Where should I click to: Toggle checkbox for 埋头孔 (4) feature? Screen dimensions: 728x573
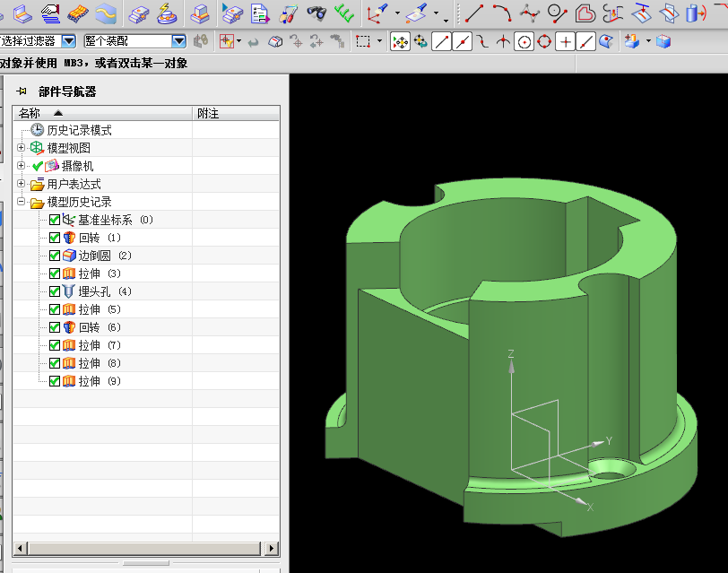[x=55, y=291]
